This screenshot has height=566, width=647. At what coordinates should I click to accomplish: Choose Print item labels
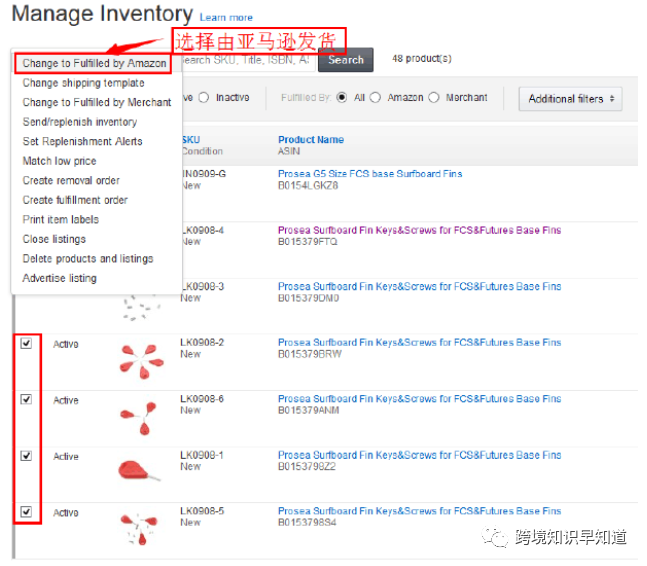tap(61, 219)
